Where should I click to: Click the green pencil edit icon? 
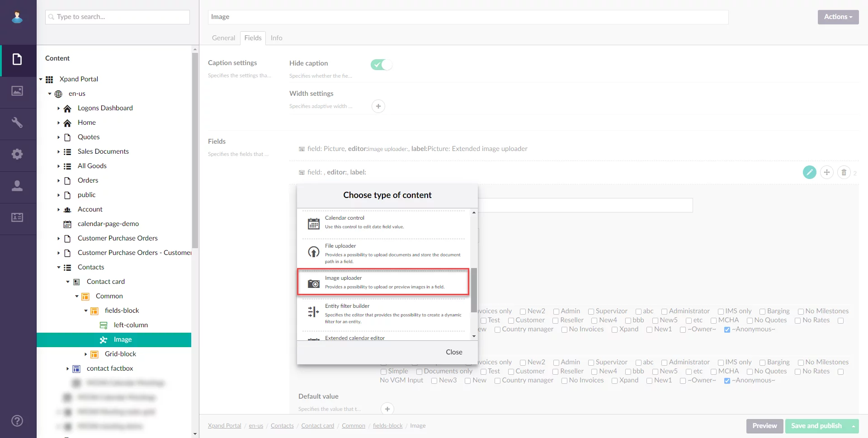click(x=809, y=172)
